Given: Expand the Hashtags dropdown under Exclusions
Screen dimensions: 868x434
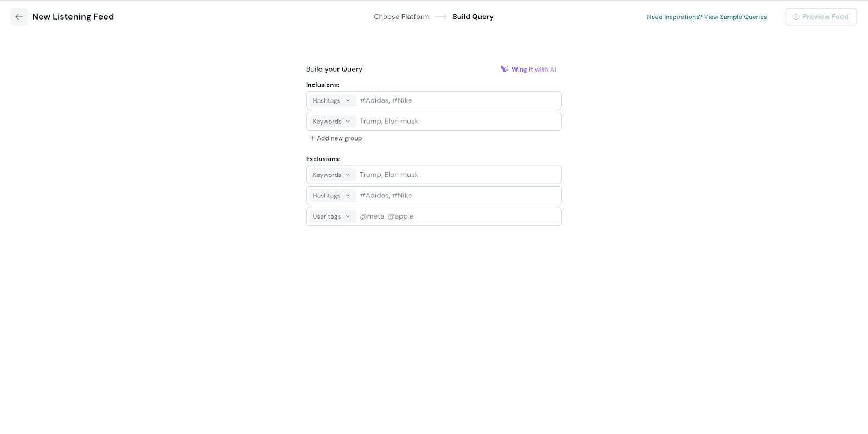Looking at the screenshot, I should click(331, 196).
